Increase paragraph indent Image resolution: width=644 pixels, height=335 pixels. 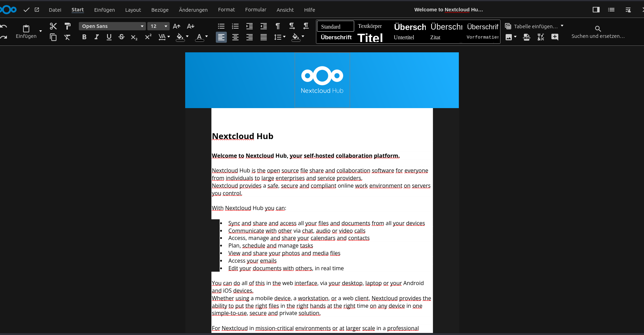pyautogui.click(x=250, y=26)
